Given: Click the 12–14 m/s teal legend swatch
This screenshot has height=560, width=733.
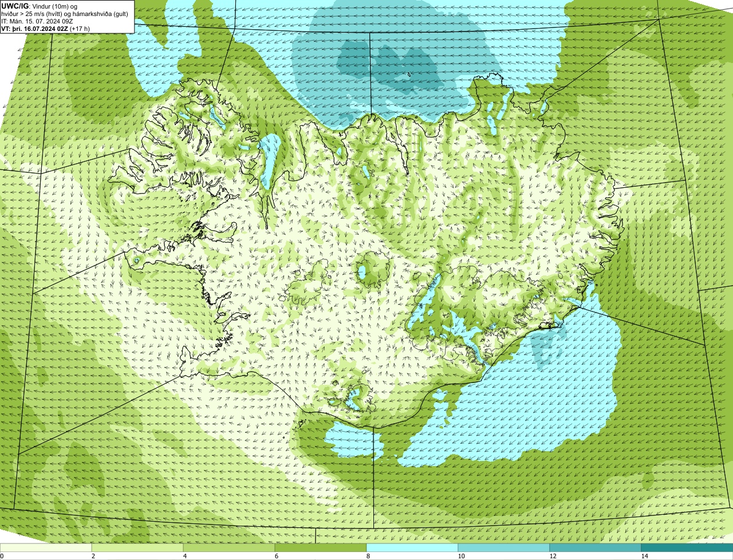Looking at the screenshot, I should (x=596, y=548).
